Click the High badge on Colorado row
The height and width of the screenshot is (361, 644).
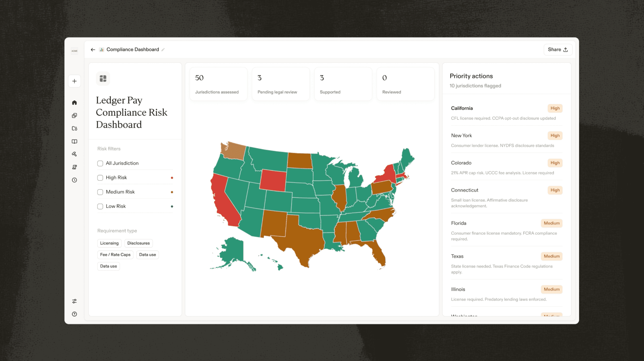click(555, 163)
